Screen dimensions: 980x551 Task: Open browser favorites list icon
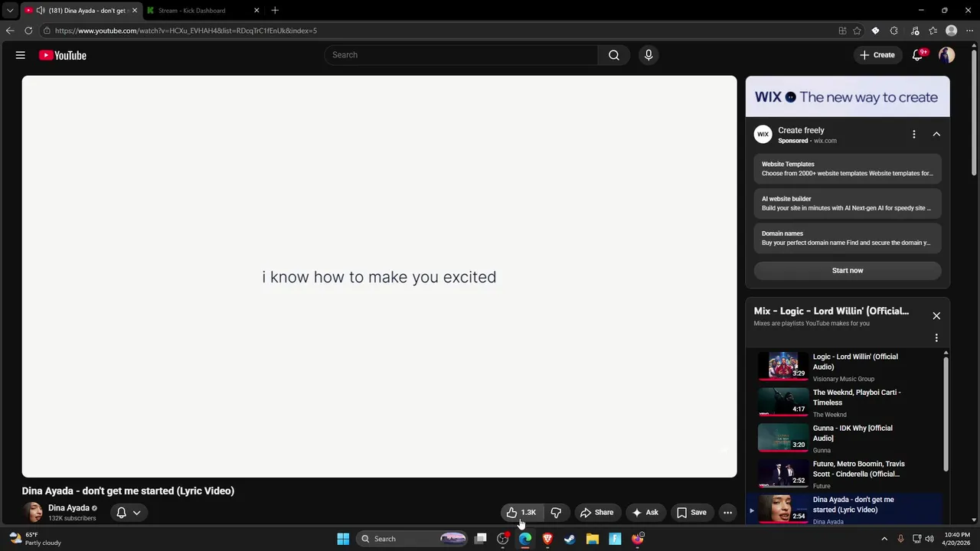pos(933,31)
